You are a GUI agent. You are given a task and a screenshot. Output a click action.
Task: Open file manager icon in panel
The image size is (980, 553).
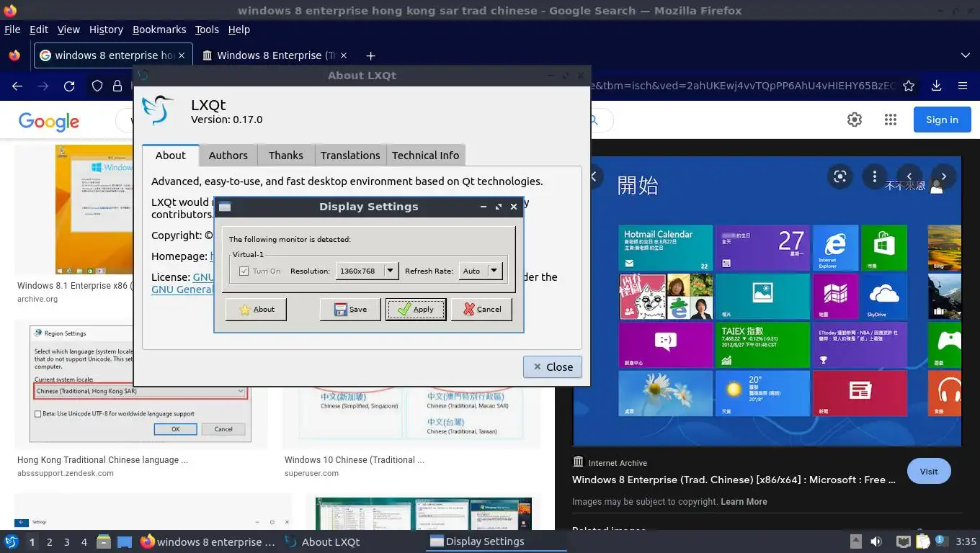pyautogui.click(x=104, y=541)
